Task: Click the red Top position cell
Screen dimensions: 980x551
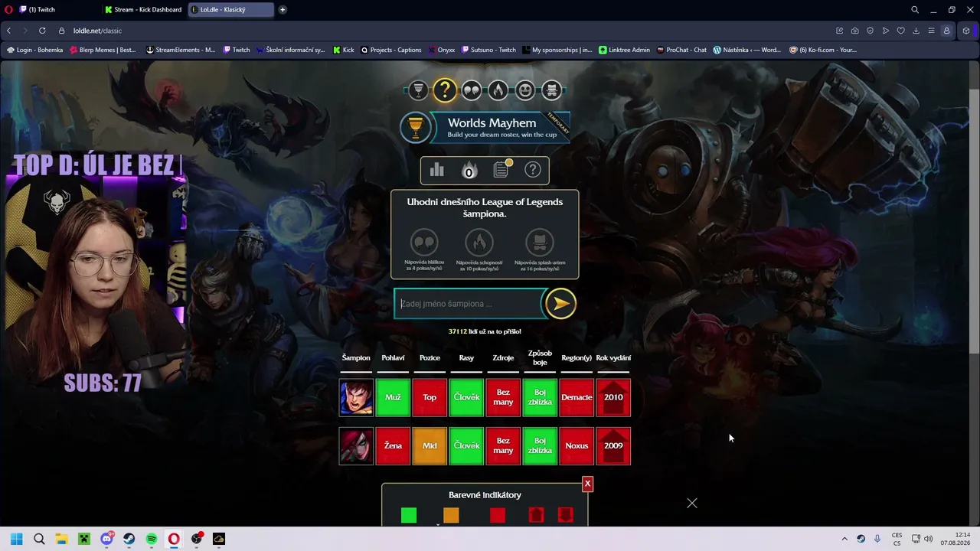Action: point(430,397)
